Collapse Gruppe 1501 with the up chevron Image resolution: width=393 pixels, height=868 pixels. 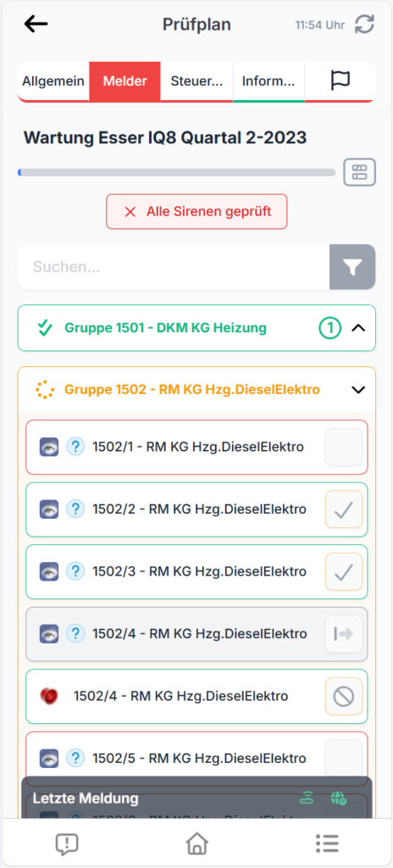click(x=358, y=328)
